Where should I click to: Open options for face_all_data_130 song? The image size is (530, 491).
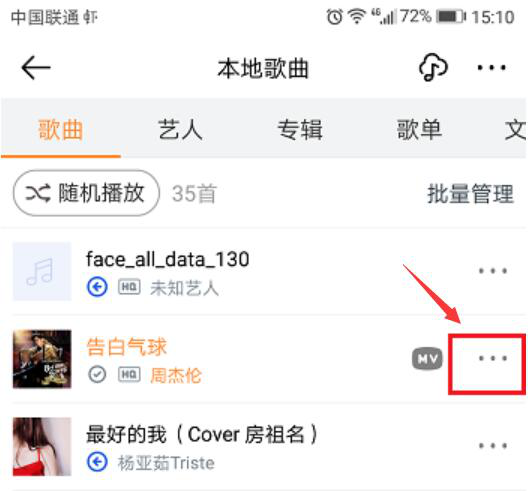493,271
